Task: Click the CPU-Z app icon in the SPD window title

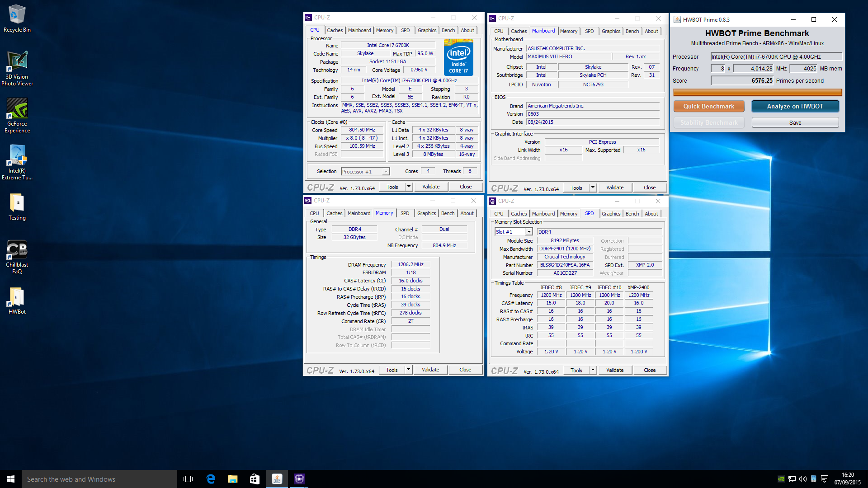Action: pos(492,201)
